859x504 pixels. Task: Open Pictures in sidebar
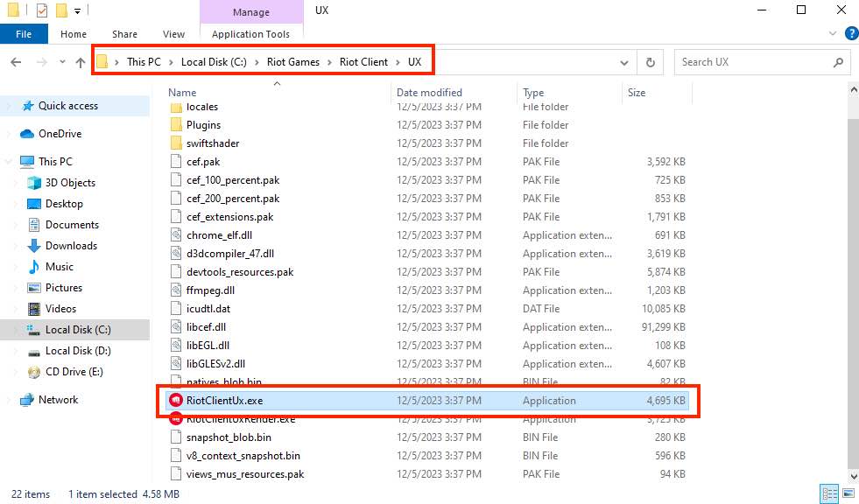(x=64, y=287)
